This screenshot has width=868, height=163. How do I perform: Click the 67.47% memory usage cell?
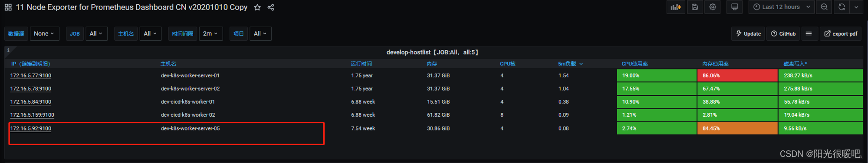tap(737, 88)
